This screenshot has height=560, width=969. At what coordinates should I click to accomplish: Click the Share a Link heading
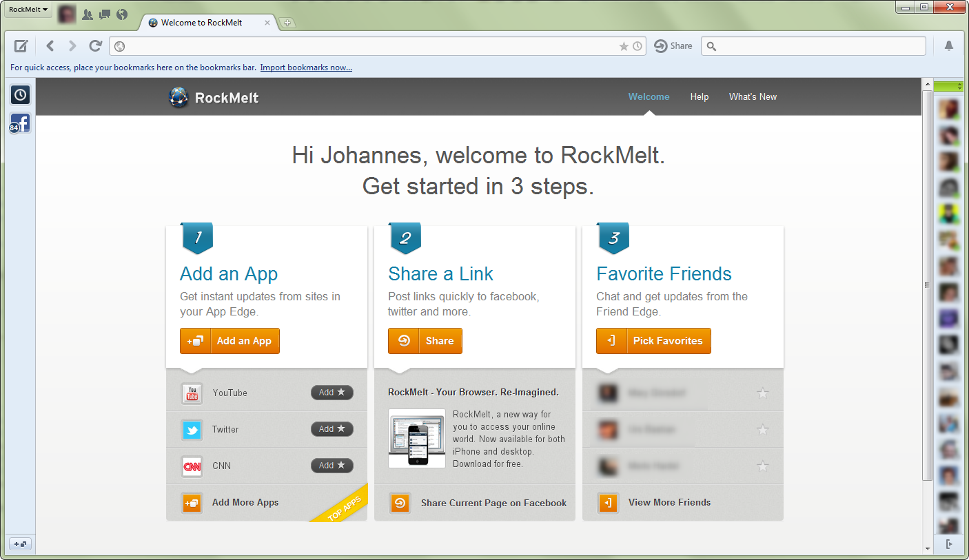click(x=440, y=274)
